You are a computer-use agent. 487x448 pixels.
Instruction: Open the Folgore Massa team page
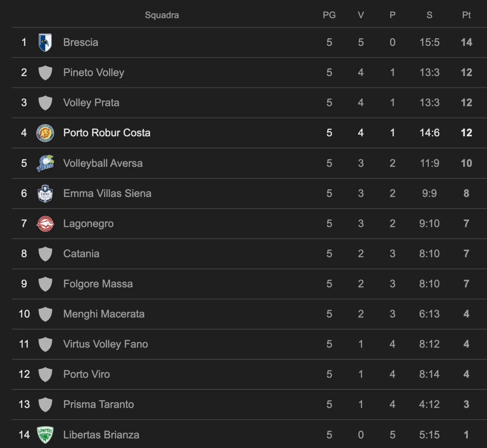coord(98,284)
